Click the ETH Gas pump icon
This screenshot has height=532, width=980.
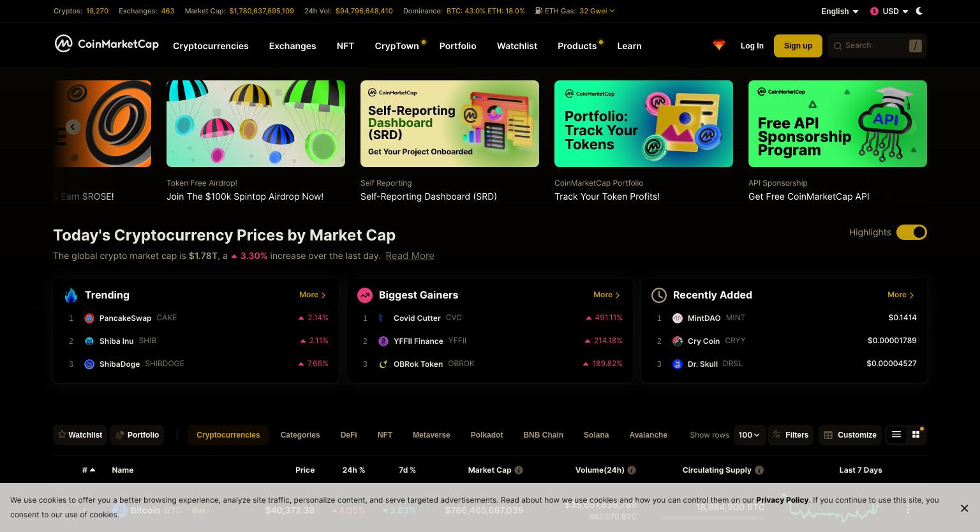(x=538, y=11)
